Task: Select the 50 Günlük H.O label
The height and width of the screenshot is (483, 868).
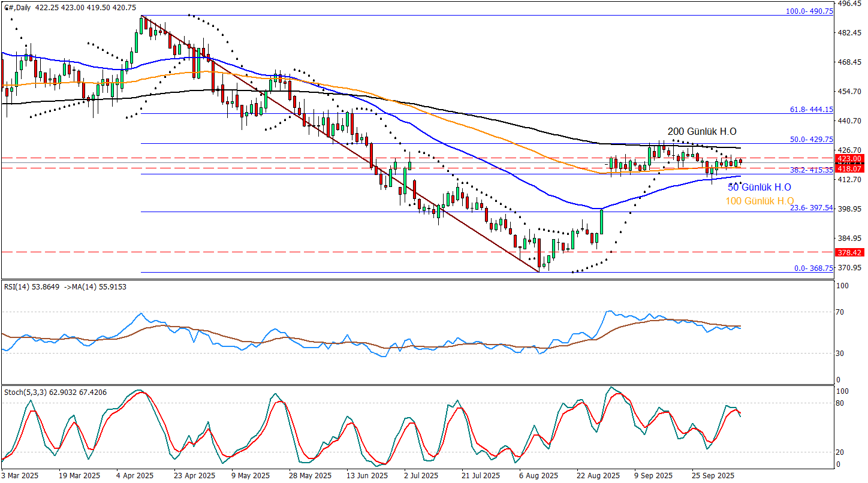Action: (x=759, y=187)
